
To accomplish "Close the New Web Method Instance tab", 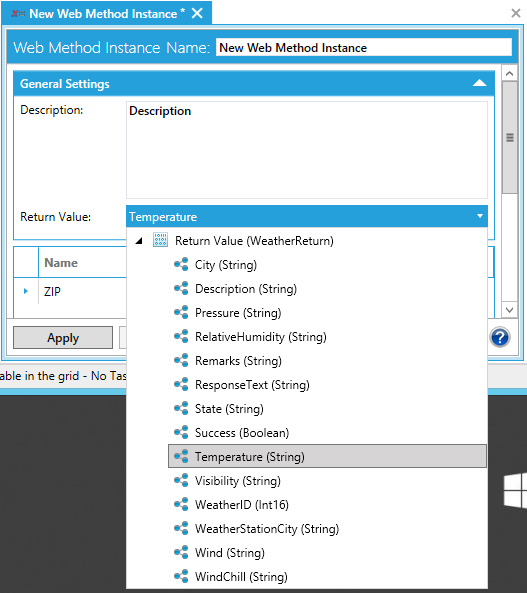I will [x=197, y=14].
